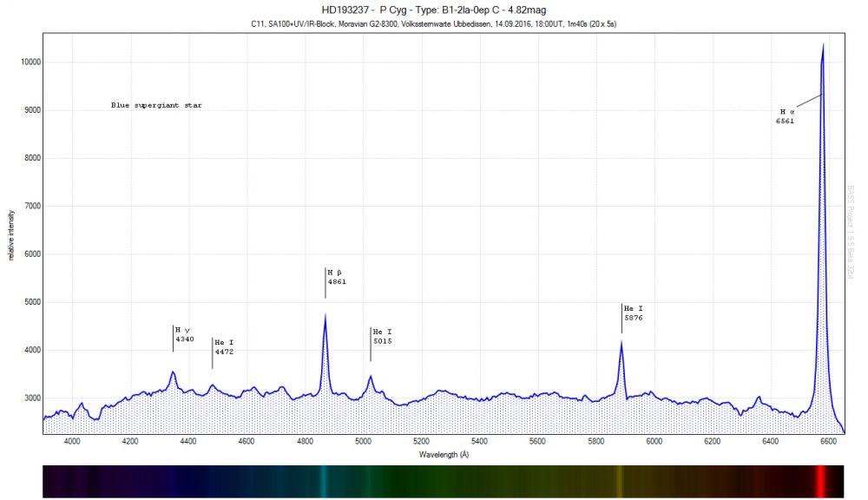
Task: Click the 7000 intensity tick label
Action: [33, 206]
